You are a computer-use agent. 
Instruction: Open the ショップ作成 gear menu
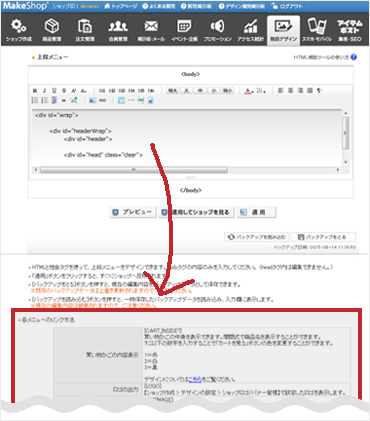click(x=19, y=31)
